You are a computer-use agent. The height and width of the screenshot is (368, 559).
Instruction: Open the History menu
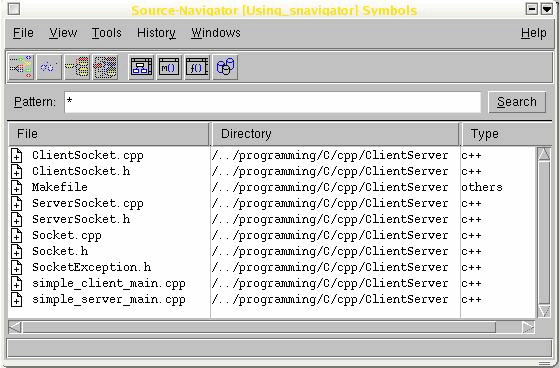click(x=156, y=33)
